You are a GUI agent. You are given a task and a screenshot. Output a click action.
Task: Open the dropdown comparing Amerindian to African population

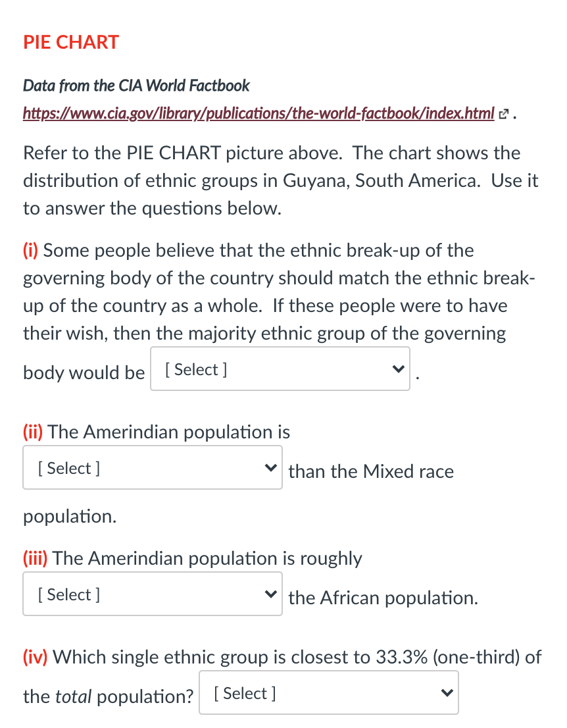pyautogui.click(x=151, y=594)
